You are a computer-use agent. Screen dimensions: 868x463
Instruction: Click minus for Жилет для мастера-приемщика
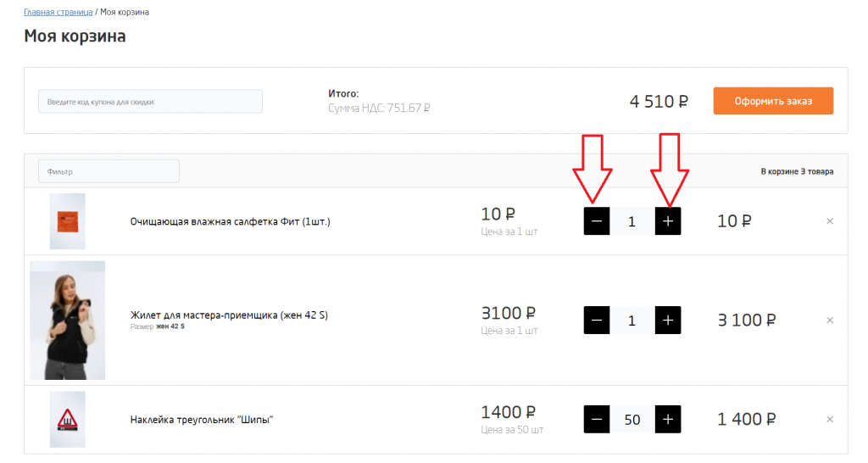596,320
